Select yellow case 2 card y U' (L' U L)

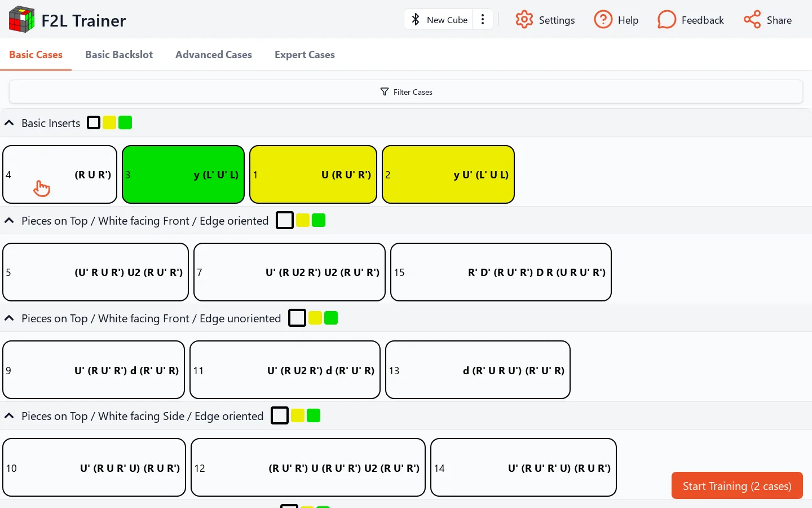click(448, 174)
